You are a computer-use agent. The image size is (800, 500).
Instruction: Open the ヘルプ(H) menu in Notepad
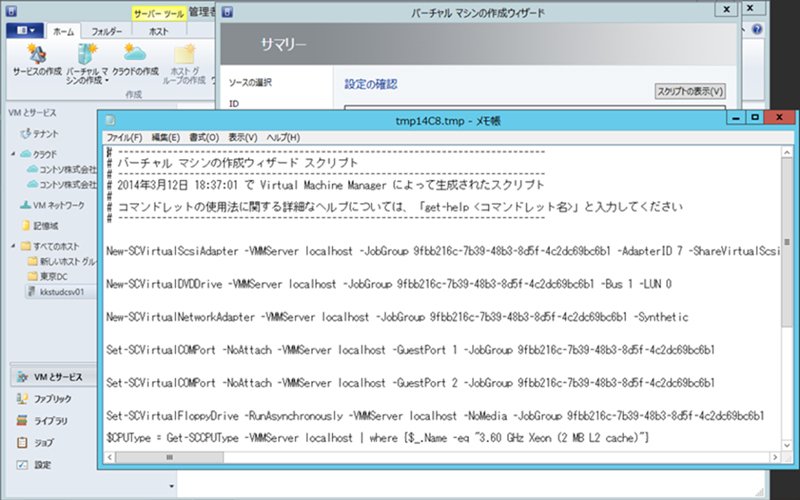point(283,137)
